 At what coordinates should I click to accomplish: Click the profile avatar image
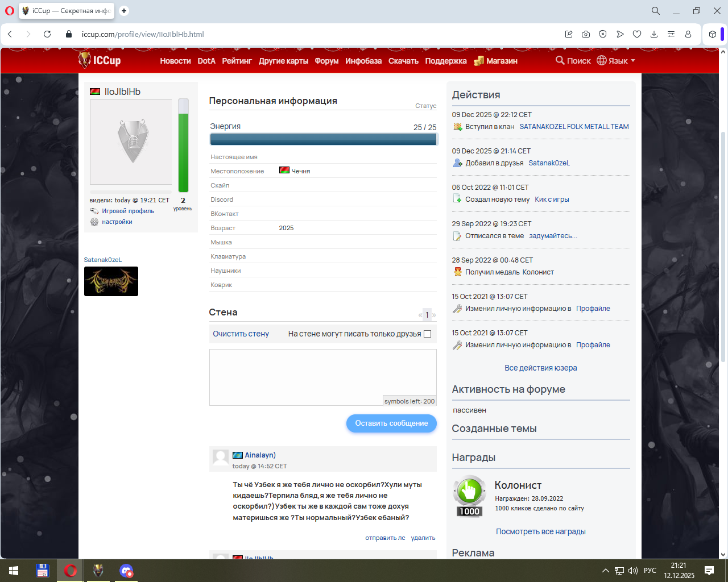click(131, 142)
